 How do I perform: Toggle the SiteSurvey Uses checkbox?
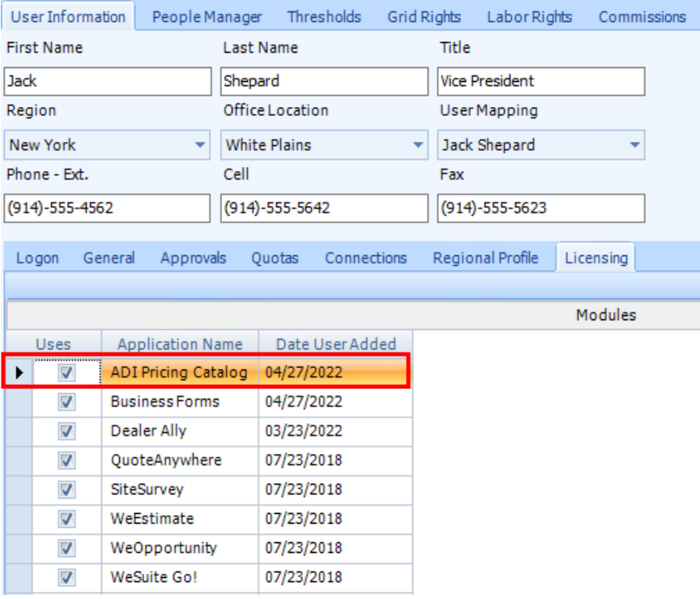coord(66,490)
